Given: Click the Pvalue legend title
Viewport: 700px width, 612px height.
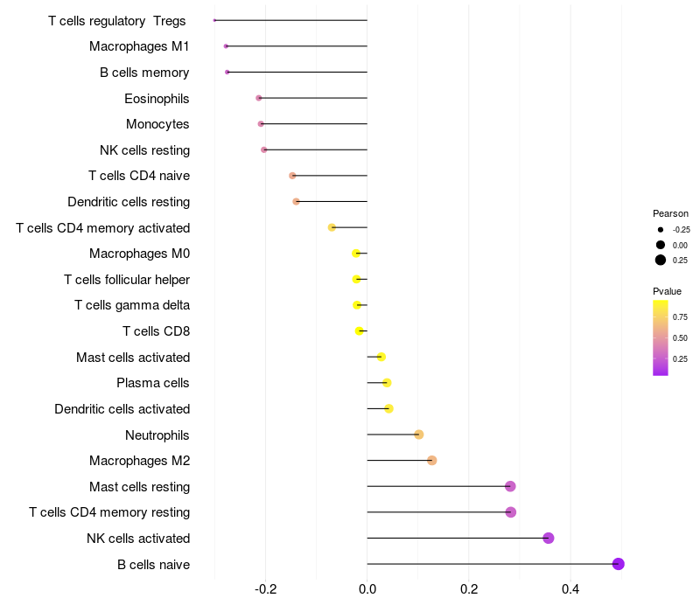Looking at the screenshot, I should click(667, 291).
